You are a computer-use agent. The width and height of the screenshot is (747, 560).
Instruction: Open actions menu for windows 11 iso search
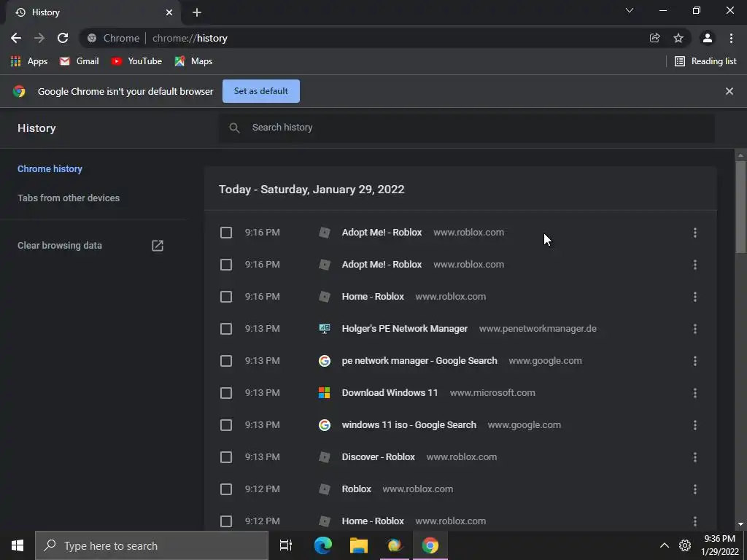[695, 425]
